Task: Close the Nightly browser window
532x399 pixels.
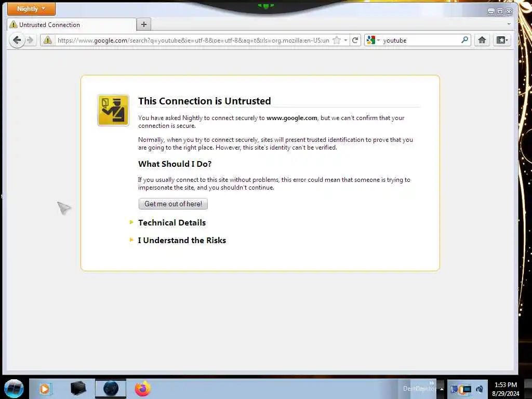Action: [509, 12]
